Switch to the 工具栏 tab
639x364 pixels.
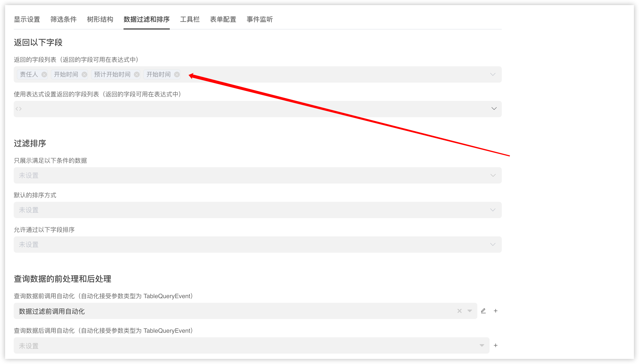point(190,20)
